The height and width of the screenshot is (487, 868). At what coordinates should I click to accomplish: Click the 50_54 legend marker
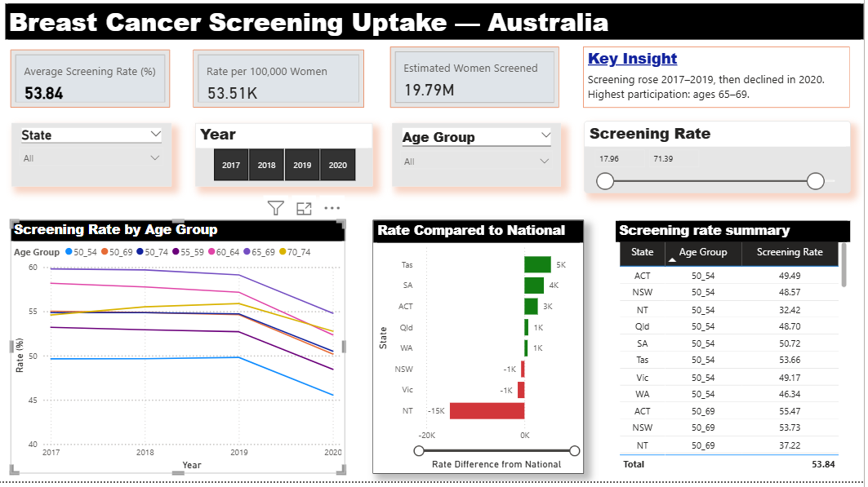[x=69, y=252]
